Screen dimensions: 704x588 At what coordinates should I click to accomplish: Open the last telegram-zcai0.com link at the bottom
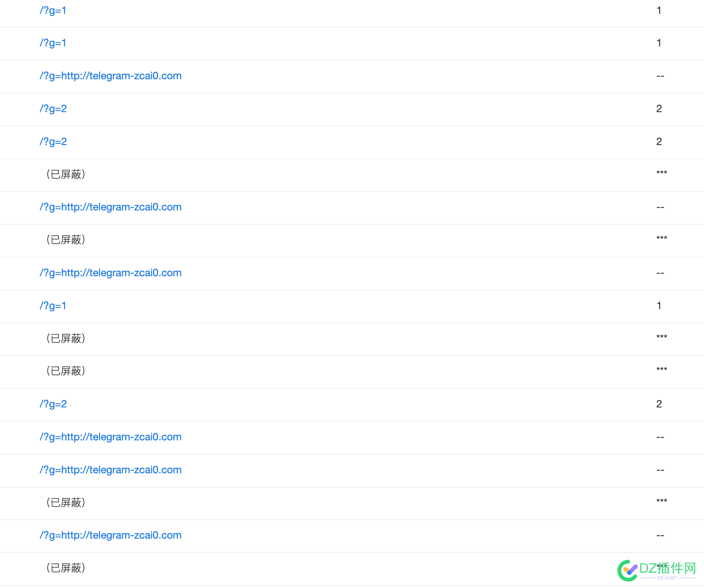tap(110, 535)
